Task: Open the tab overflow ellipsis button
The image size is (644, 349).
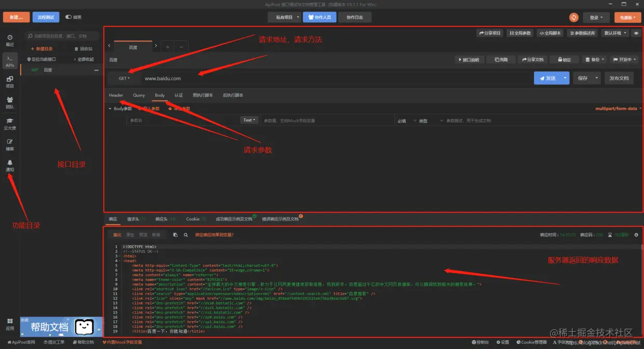Action: (181, 47)
